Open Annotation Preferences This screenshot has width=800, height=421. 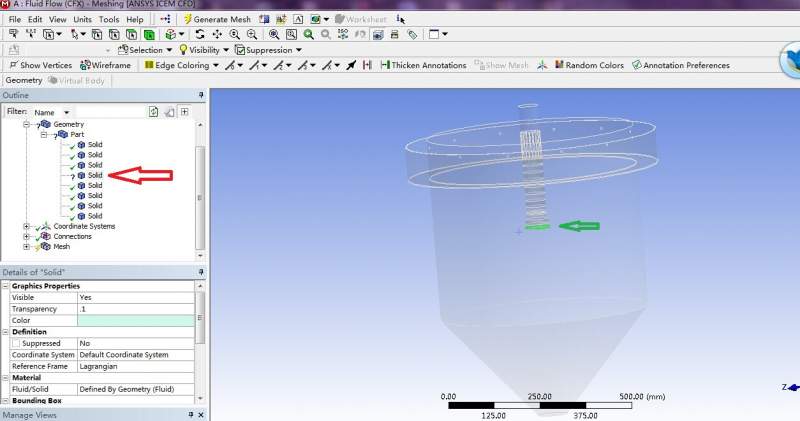681,65
